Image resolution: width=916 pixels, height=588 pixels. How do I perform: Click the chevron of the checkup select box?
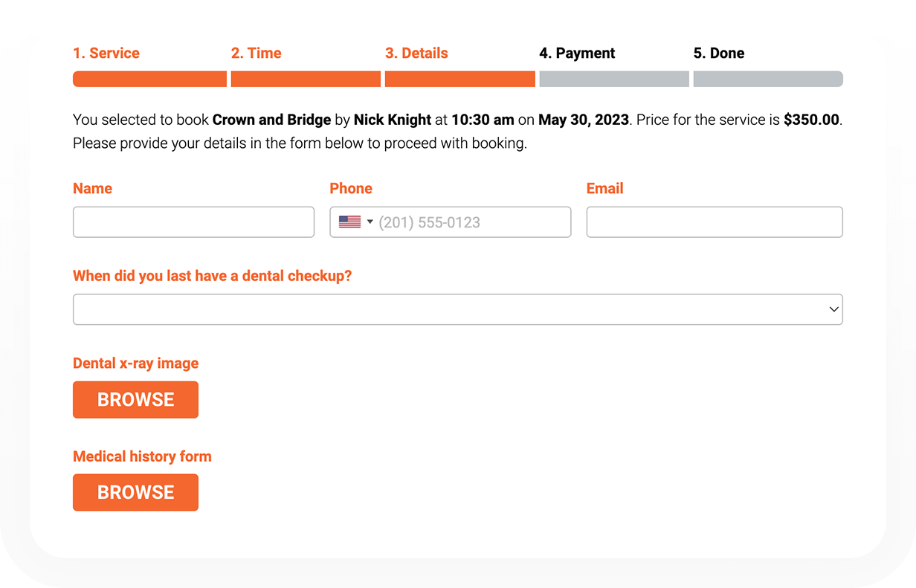tap(834, 309)
